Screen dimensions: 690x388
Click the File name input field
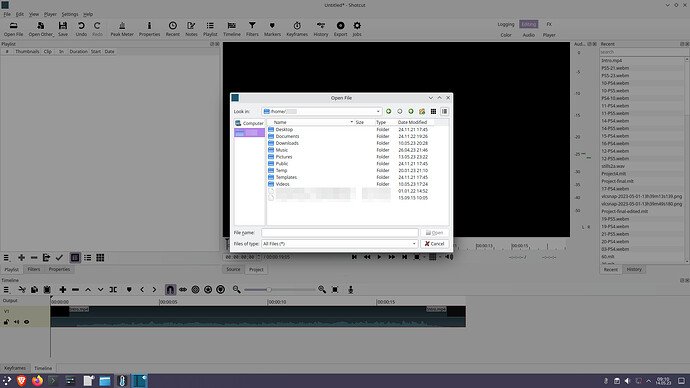click(340, 232)
